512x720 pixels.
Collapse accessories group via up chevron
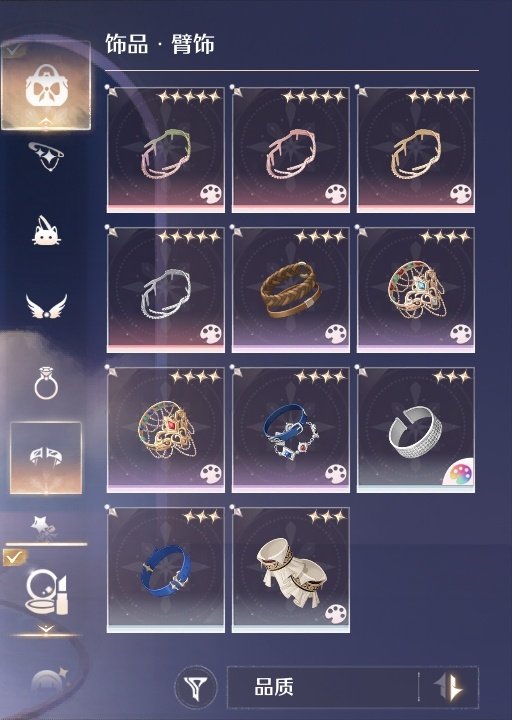(x=46, y=122)
